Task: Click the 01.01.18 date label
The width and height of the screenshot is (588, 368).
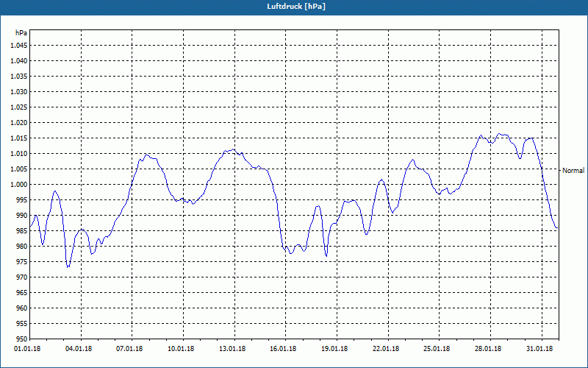Action: 27,349
